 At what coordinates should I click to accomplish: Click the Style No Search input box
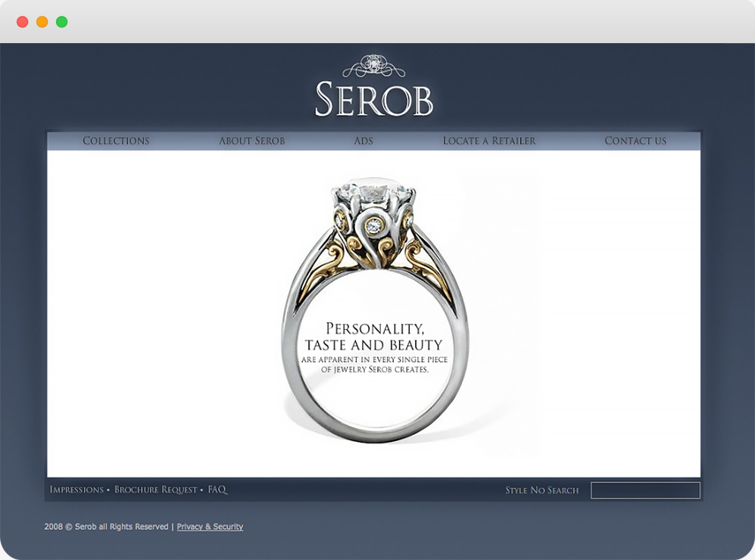(645, 490)
